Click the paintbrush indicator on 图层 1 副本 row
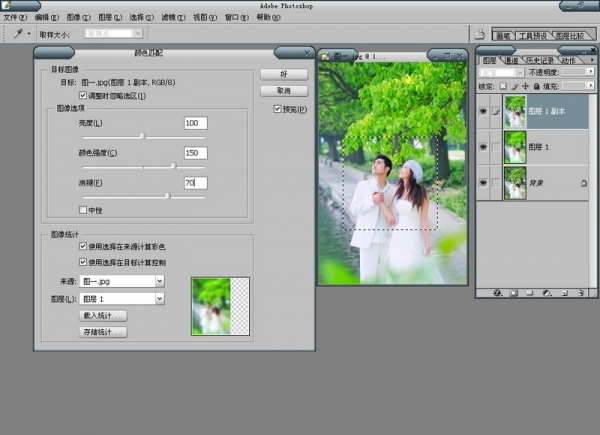The width and height of the screenshot is (600, 435). (496, 112)
